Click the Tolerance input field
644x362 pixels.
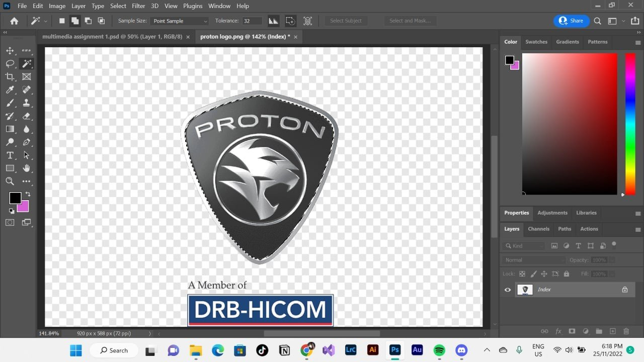click(252, 21)
